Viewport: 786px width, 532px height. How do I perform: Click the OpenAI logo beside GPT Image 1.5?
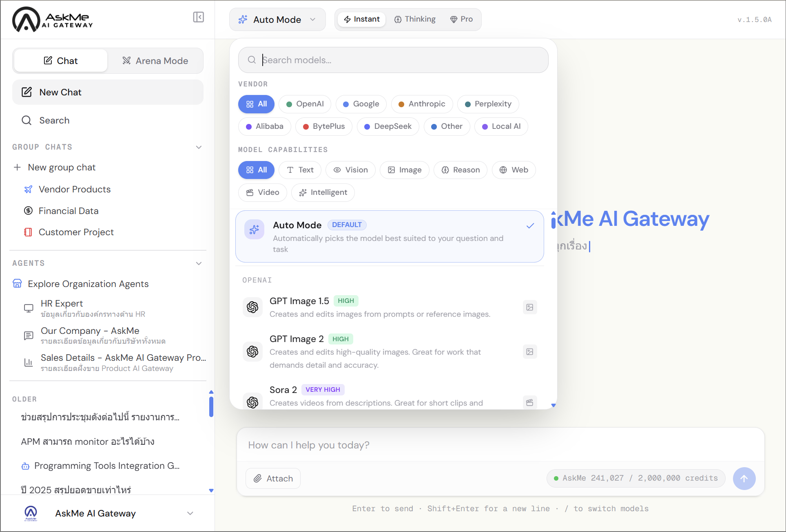click(x=252, y=307)
